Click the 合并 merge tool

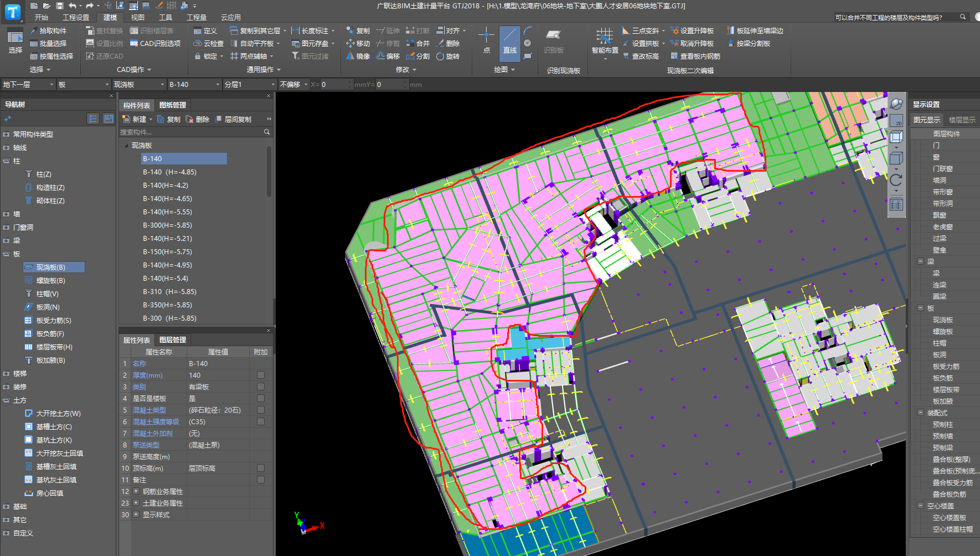(417, 43)
